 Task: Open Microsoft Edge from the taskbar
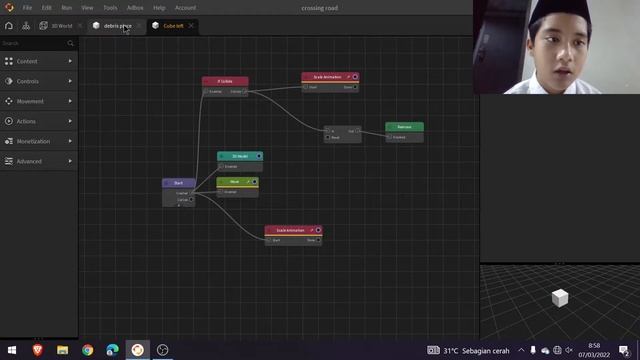(x=112, y=350)
